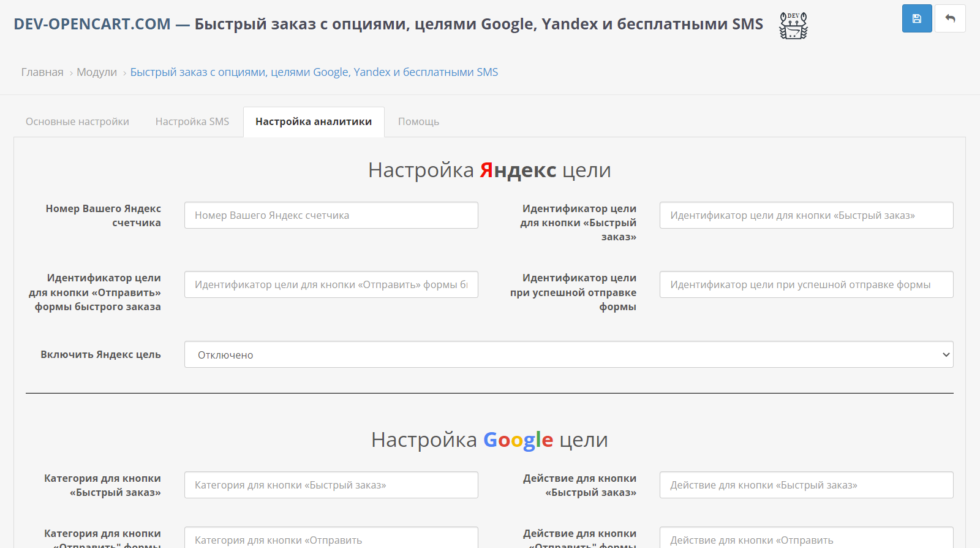Focus Яндекс goal ID field for «Быстрый заказ» button
Viewport: 980px width, 548px height.
[x=807, y=215]
